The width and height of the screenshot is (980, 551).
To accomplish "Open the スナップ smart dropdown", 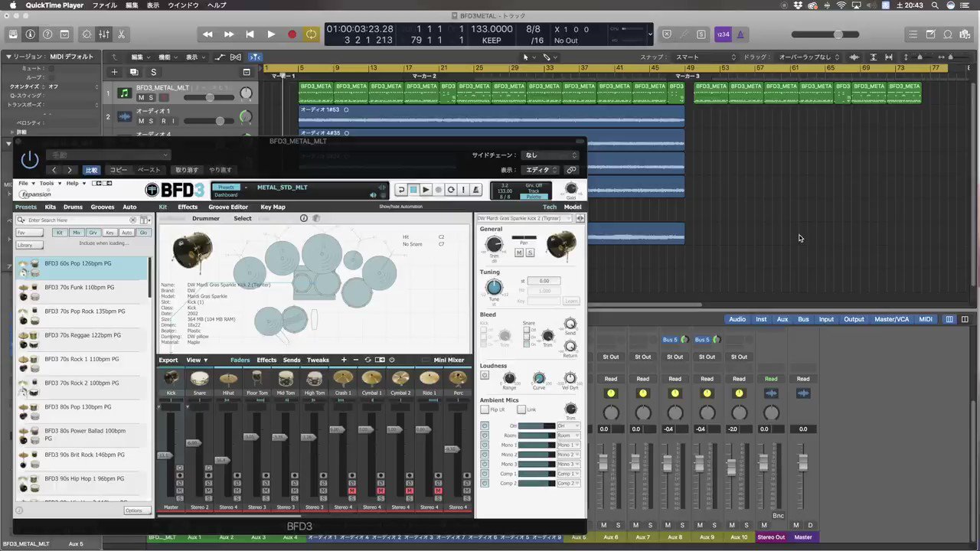I will click(705, 57).
